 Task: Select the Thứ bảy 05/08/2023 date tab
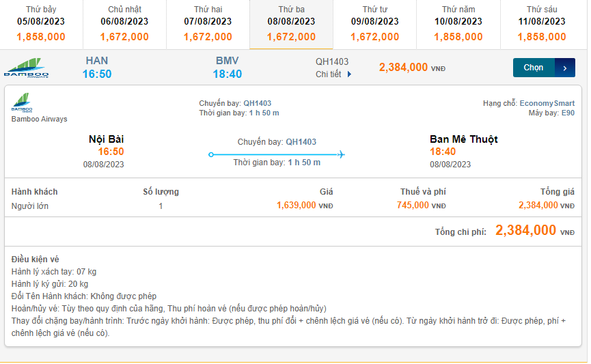(41, 25)
